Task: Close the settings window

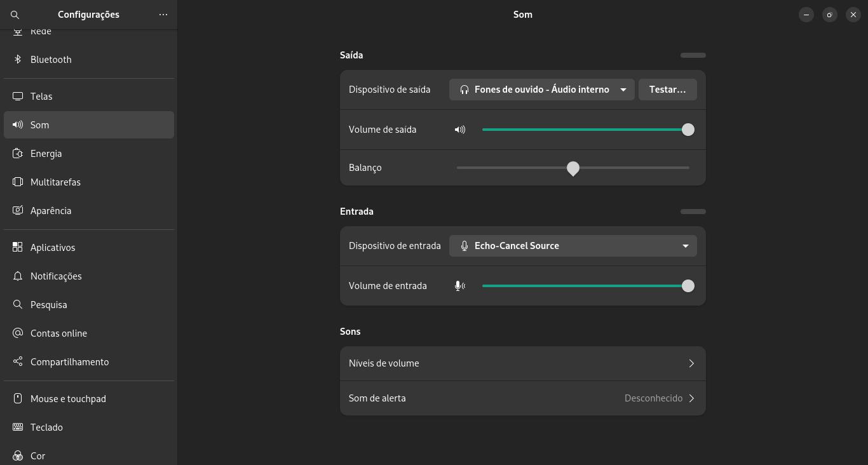Action: pyautogui.click(x=853, y=15)
